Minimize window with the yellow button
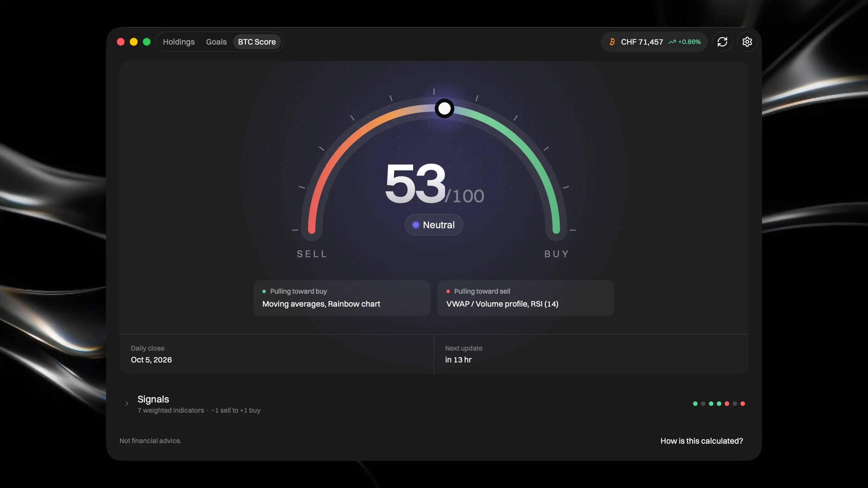Screen dimensions: 868x488 click(x=134, y=42)
